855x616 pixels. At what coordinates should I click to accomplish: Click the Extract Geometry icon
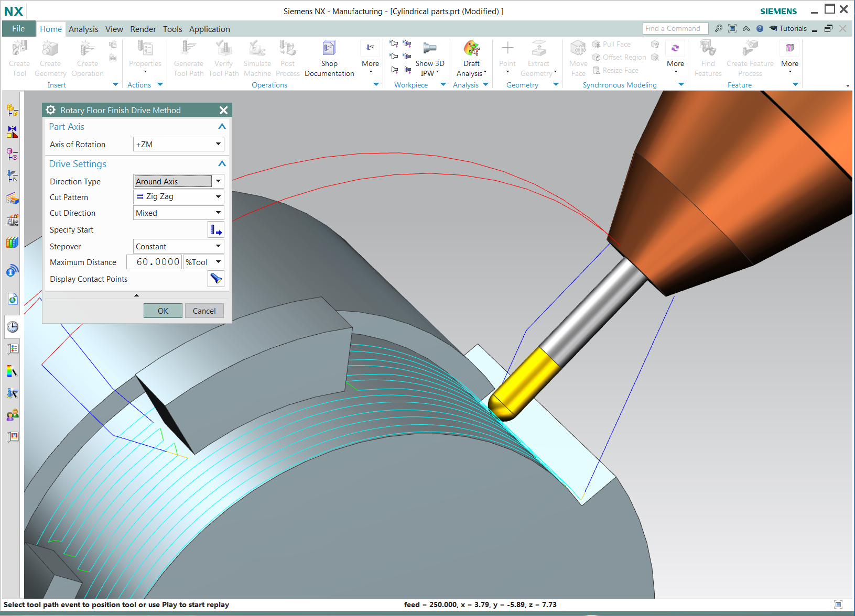coord(539,49)
